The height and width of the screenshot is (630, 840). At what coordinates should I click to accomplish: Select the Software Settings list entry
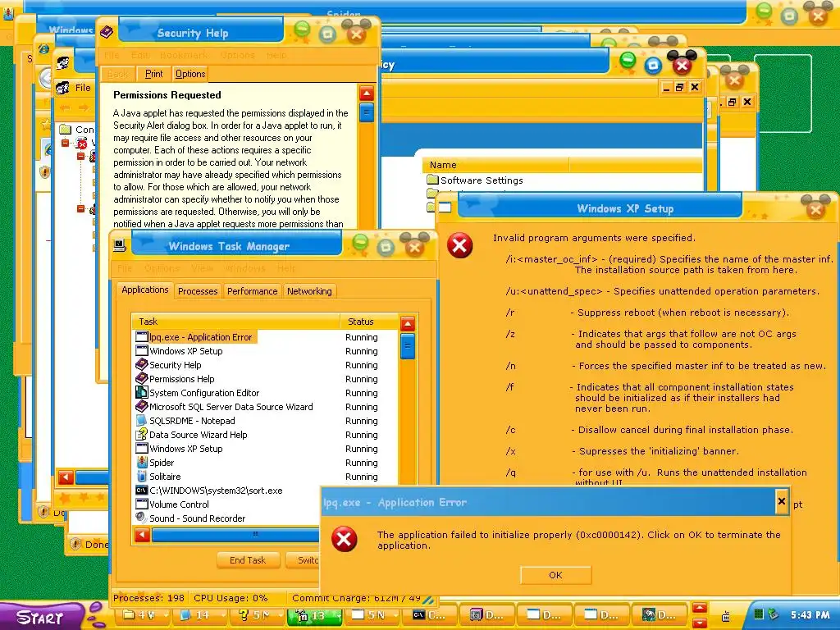(475, 180)
